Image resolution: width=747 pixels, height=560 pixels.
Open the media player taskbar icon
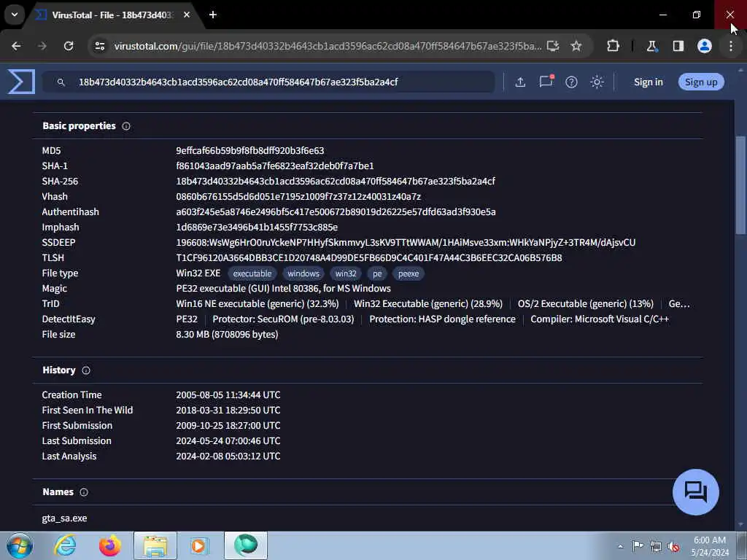[x=199, y=545]
